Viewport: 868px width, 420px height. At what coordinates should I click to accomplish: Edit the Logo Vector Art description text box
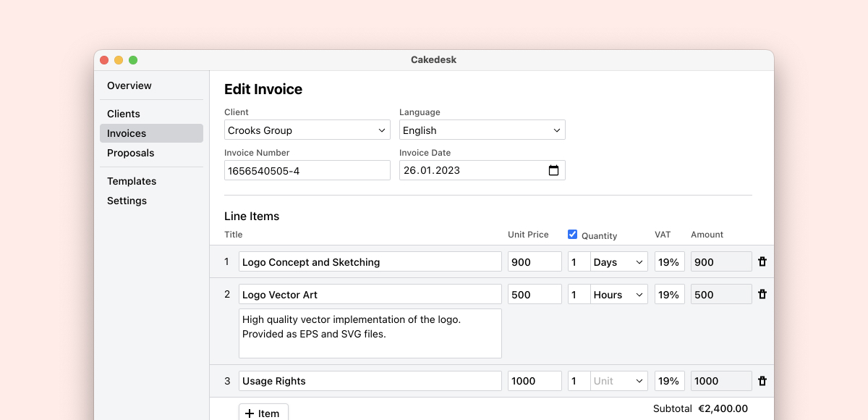click(x=370, y=333)
